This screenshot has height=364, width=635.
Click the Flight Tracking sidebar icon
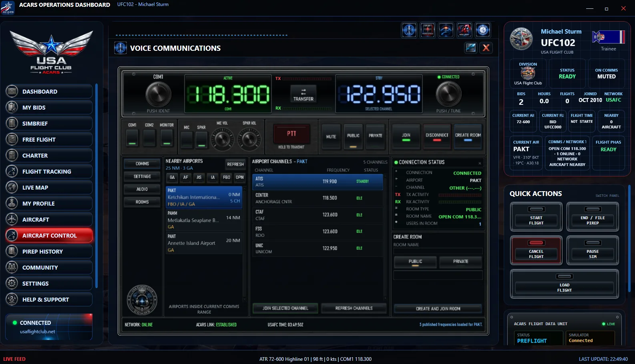[x=12, y=172]
